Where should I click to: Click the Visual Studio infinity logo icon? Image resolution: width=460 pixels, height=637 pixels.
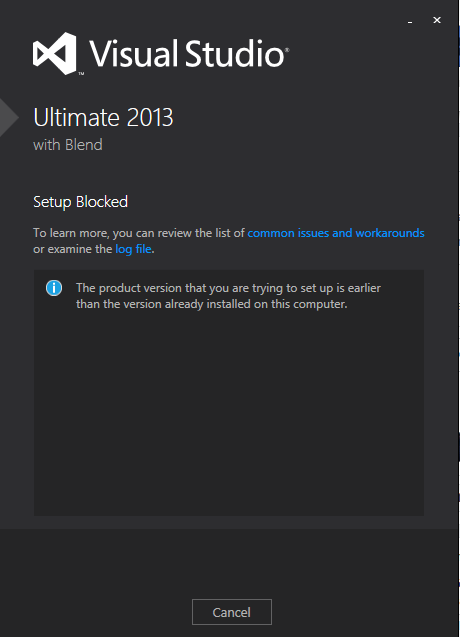coord(54,53)
